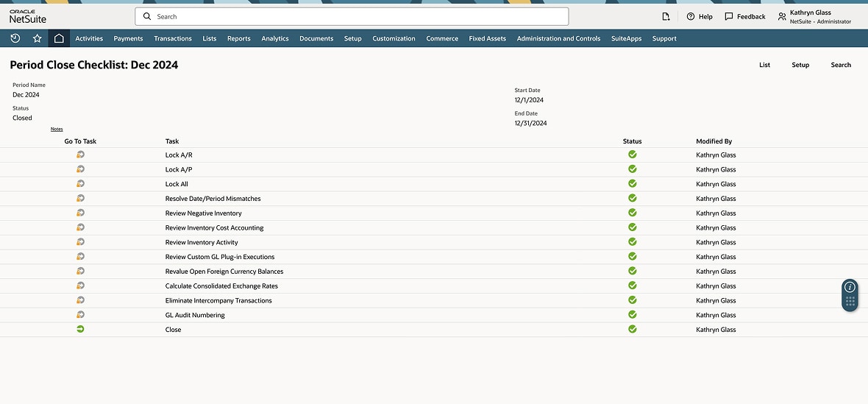868x404 pixels.
Task: Click the Go To Task icon for GL Audit Numbering
Action: coord(80,315)
